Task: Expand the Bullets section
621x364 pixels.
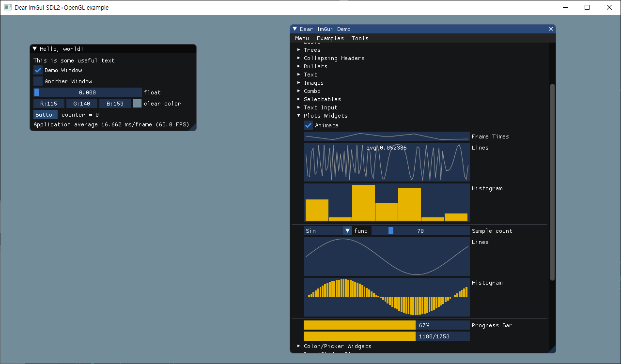Action: [312, 66]
